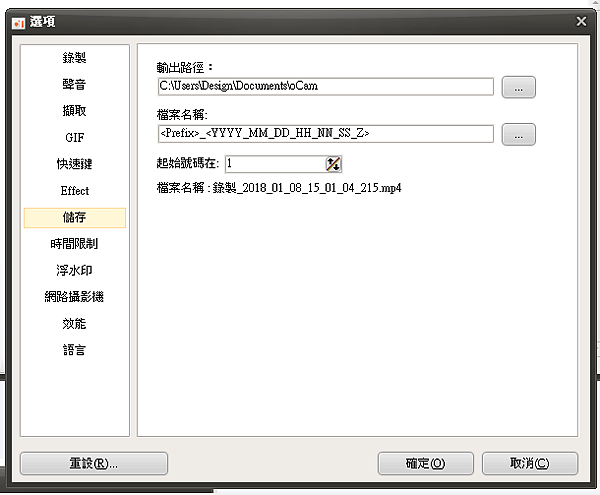Screen dimensions: 600x495
Task: Select the Effect category
Action: coord(74,191)
